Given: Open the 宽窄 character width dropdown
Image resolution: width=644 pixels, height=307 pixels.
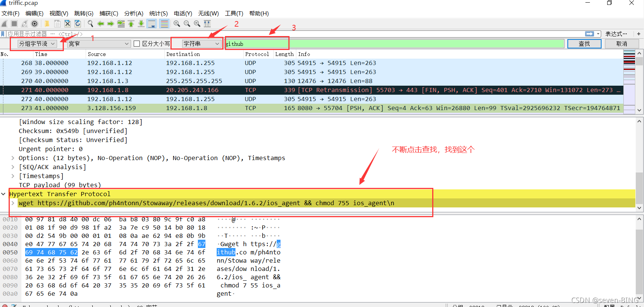Looking at the screenshot, I should 99,44.
